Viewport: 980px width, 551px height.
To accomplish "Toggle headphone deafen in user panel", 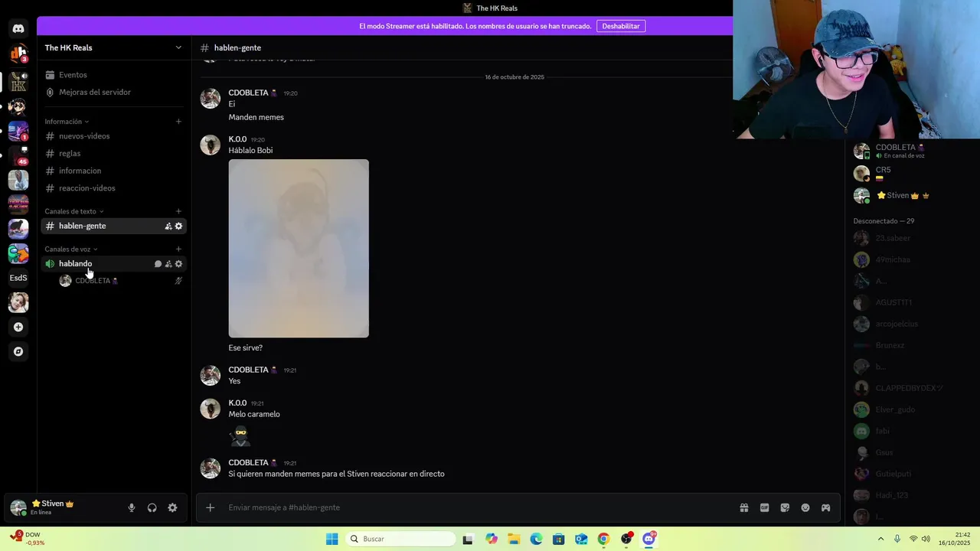I will point(152,507).
